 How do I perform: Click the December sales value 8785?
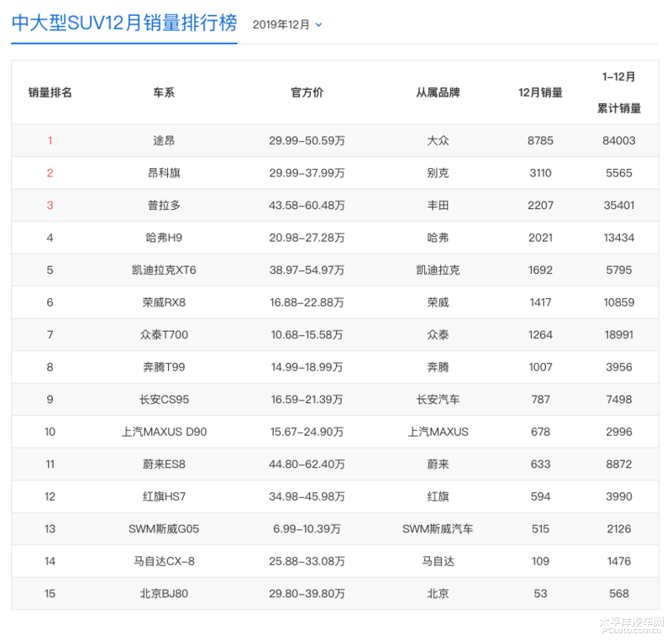540,140
